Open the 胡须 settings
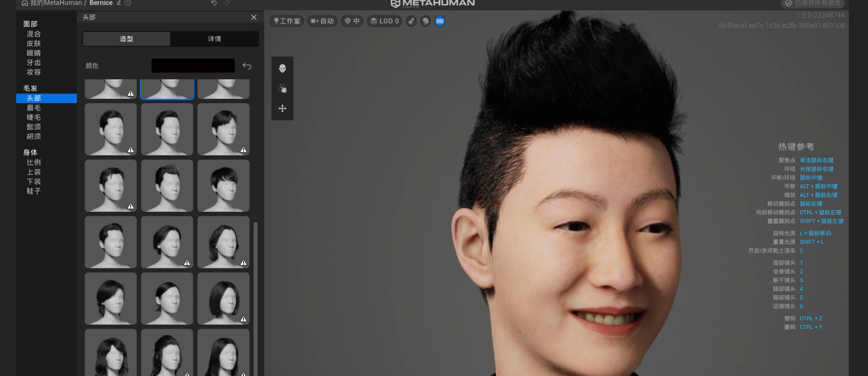This screenshot has height=376, width=868. pyautogui.click(x=34, y=137)
